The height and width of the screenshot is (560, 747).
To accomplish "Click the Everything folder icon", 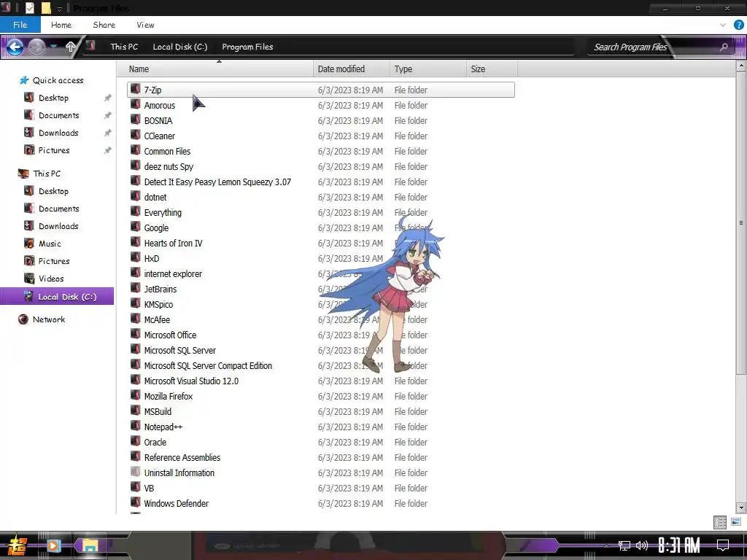I will (135, 211).
